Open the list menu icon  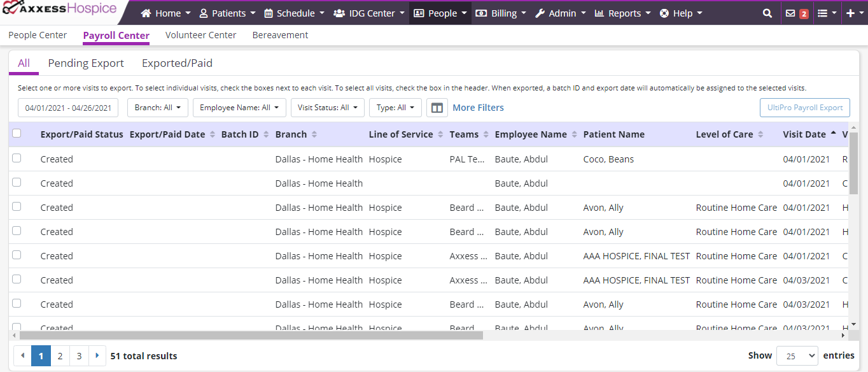click(x=822, y=13)
